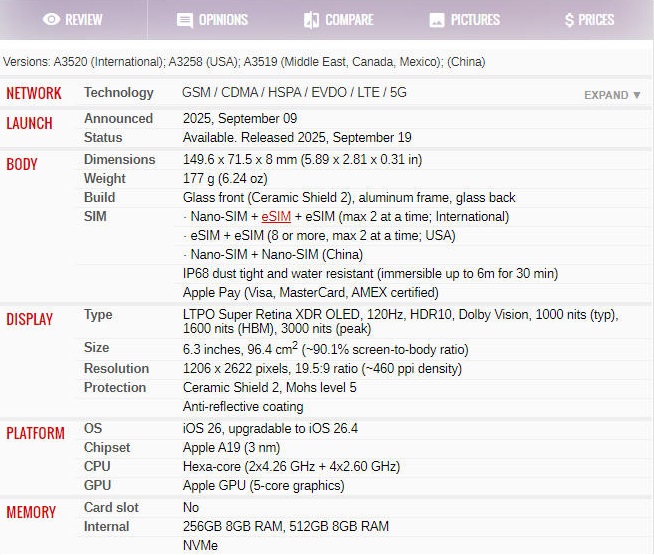Click the Compare phones icon
654x555 pixels.
tap(311, 20)
